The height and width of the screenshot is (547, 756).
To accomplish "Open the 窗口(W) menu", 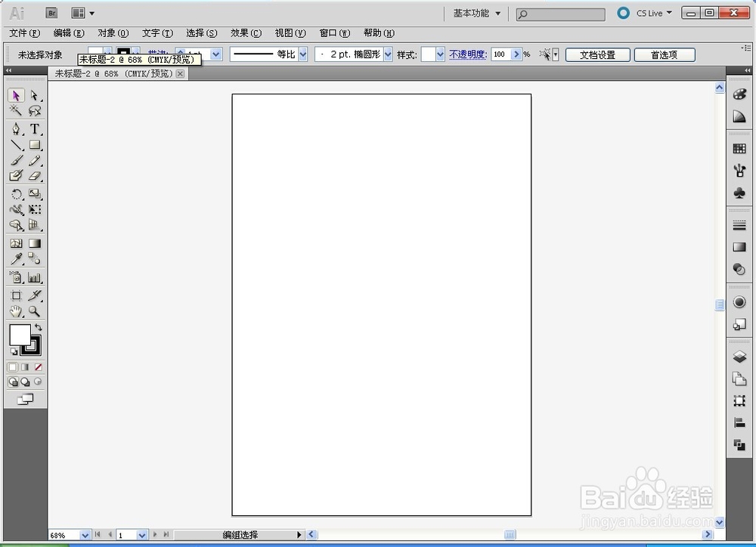I will pyautogui.click(x=335, y=32).
